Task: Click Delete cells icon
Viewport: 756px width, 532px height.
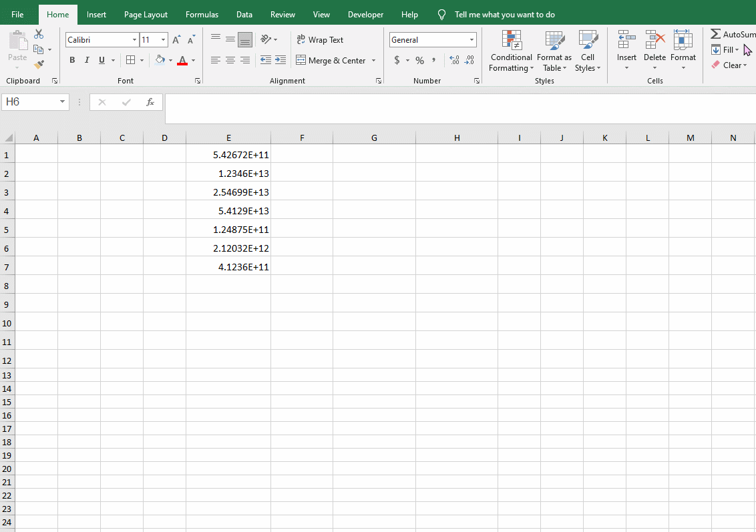Action: (x=654, y=40)
